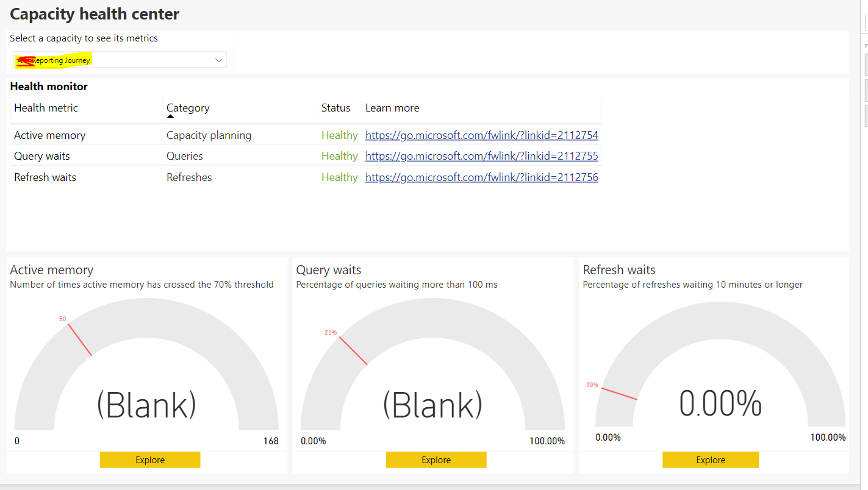Click the 0.00% value in Refresh waits gauge

coord(720,403)
